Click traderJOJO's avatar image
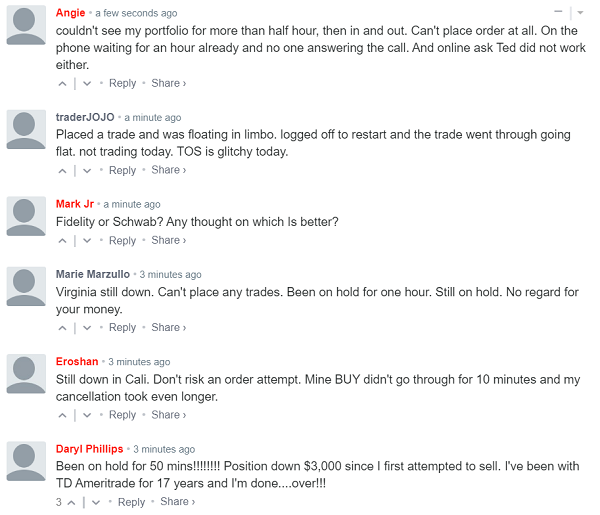The image size is (600, 515). (26, 129)
